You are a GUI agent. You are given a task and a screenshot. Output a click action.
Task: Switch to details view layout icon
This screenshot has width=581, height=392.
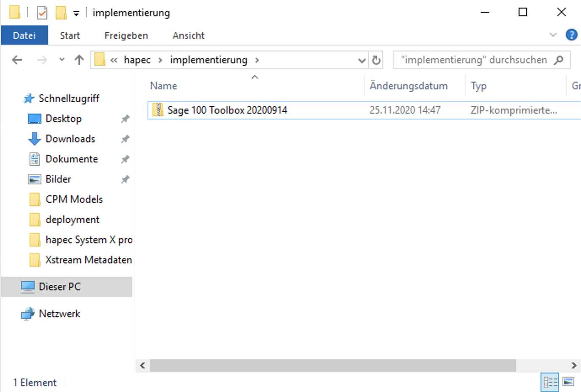[x=550, y=382]
